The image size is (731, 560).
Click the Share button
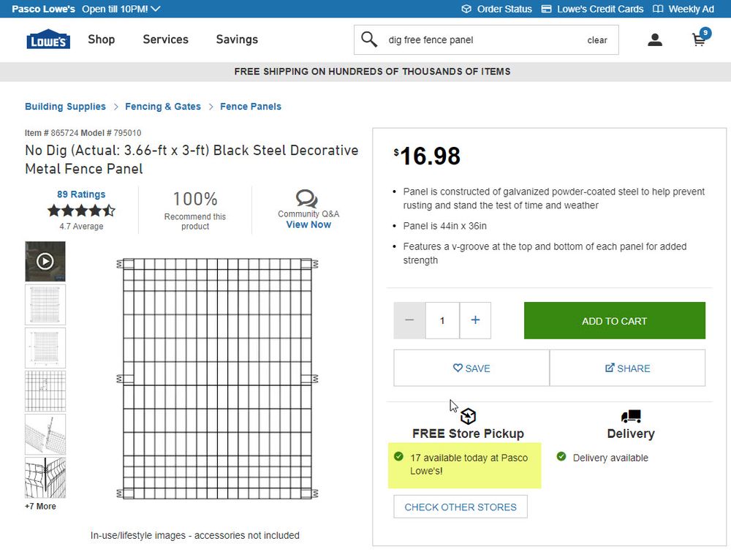(x=627, y=368)
